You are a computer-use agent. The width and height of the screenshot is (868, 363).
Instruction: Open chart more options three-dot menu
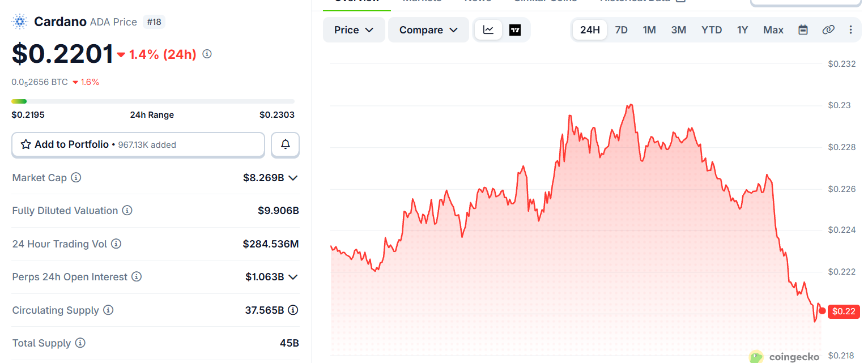point(850,30)
